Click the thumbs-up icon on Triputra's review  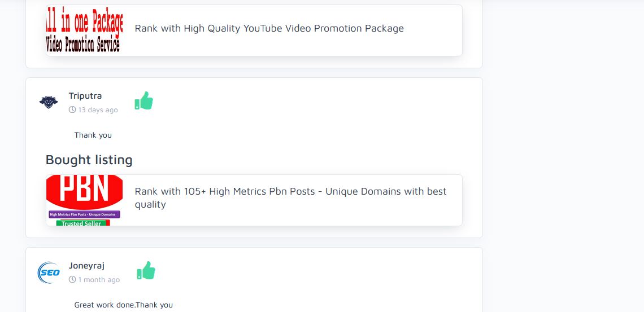[x=143, y=101]
